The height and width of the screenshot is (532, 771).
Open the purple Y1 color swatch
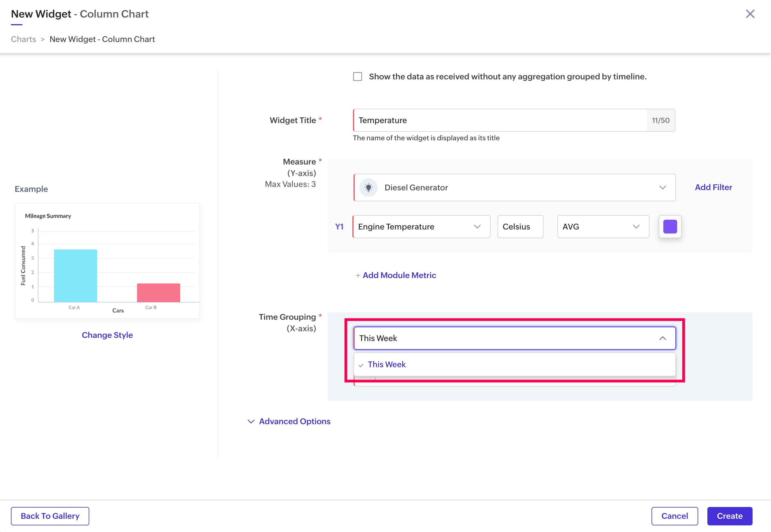pos(670,227)
